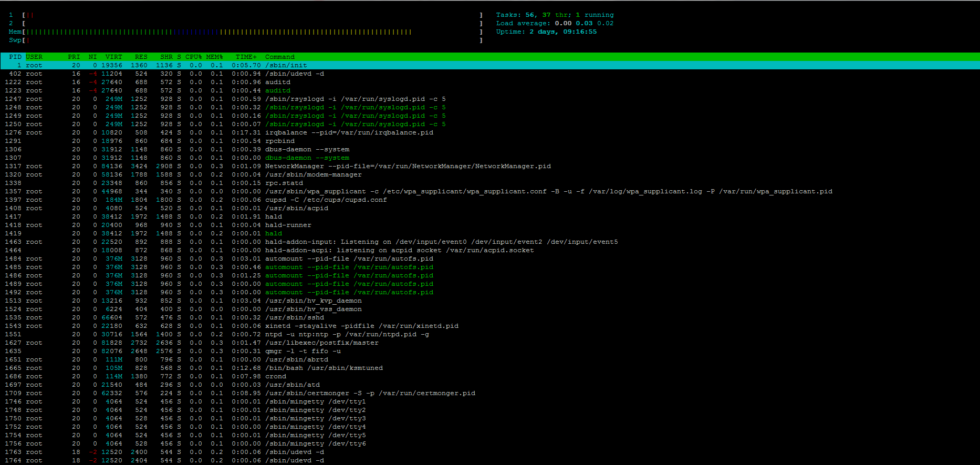Select rsyslogd process with PID 1247
This screenshot has width=980, height=465.
tap(490, 99)
